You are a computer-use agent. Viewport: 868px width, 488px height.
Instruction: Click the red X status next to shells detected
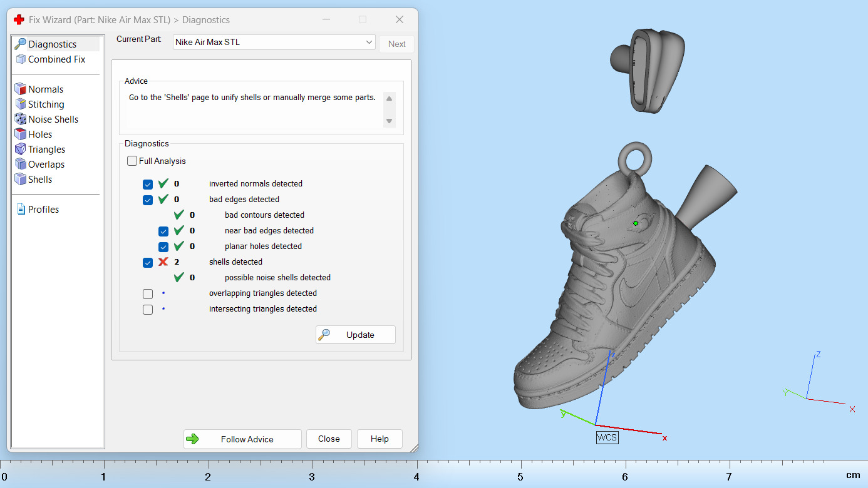[x=163, y=262]
